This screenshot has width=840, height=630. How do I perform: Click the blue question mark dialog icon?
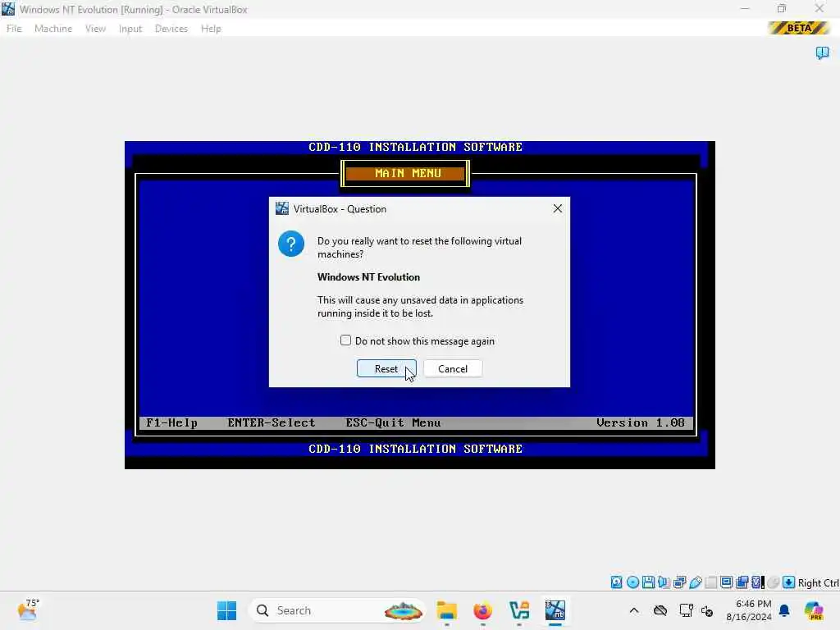(291, 244)
